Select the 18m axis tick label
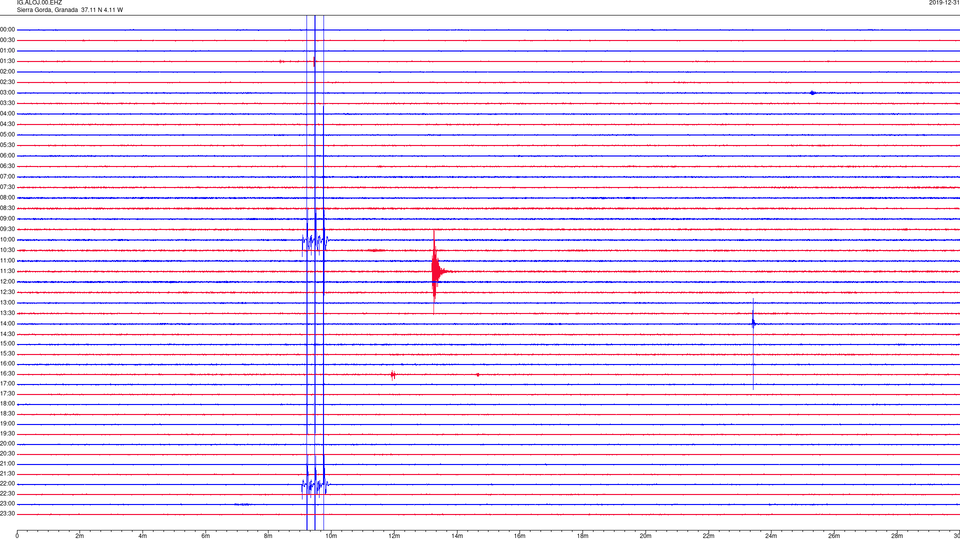Screen dimensions: 960x540 point(583,536)
